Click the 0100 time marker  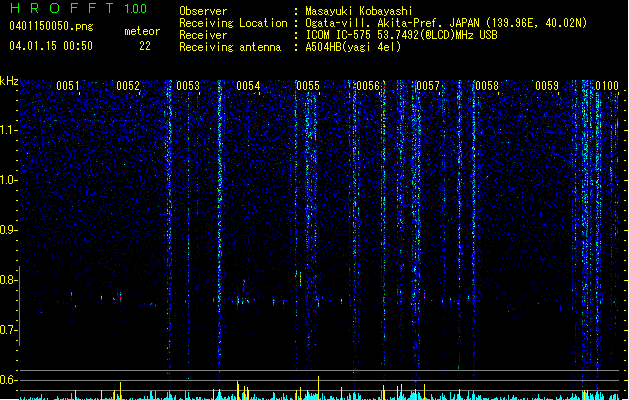pos(607,86)
